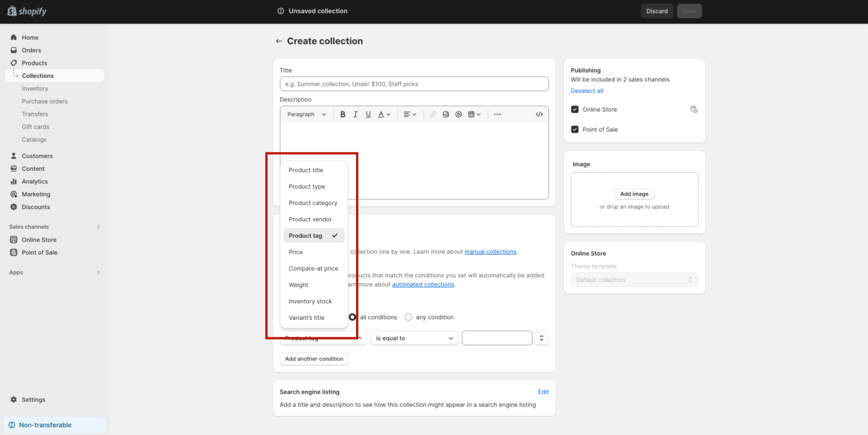Choose Weight from the list

point(314,285)
